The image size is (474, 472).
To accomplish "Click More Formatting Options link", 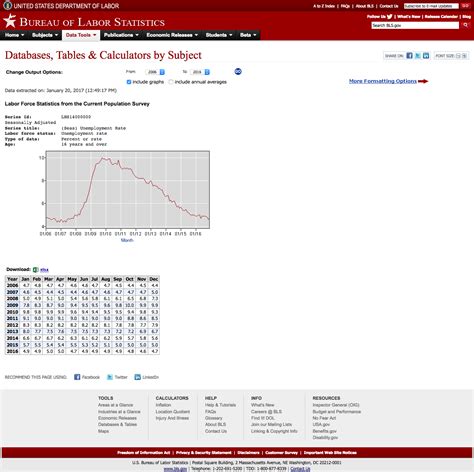I will click(x=383, y=81).
